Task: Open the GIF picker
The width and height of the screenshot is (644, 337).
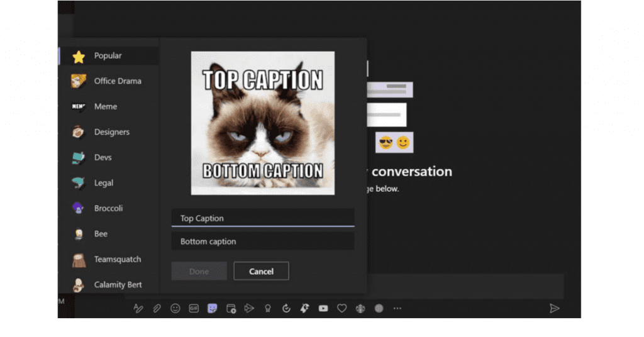Action: (x=194, y=308)
